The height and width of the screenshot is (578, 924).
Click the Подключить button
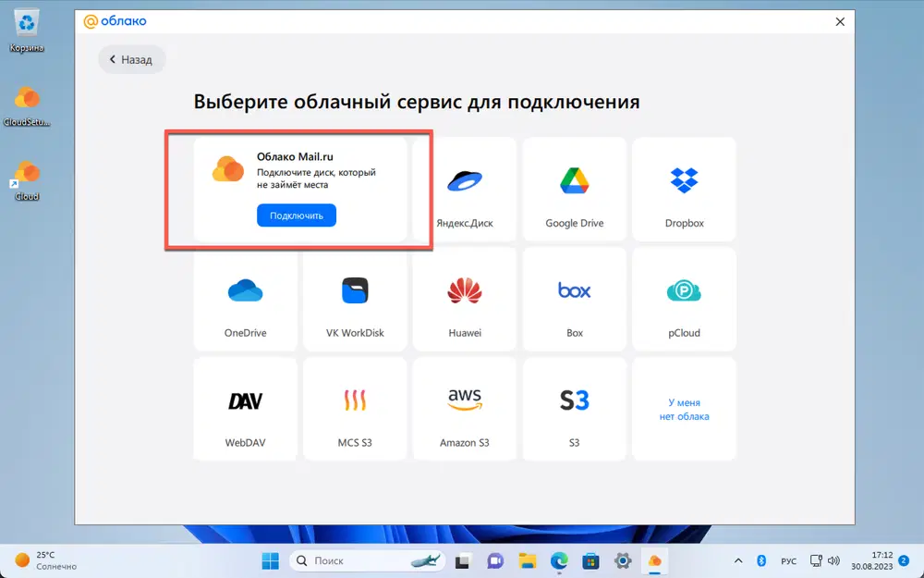point(297,215)
